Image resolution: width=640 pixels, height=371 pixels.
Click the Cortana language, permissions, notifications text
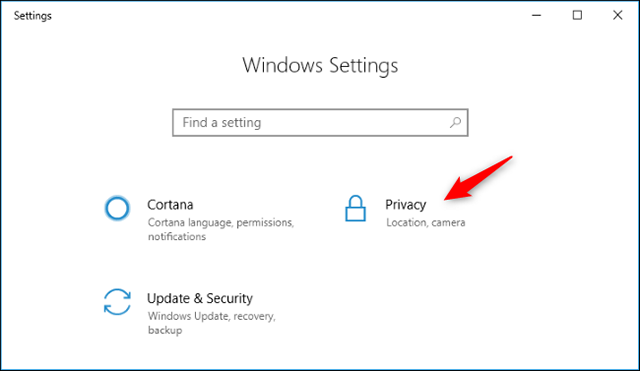coord(221,229)
